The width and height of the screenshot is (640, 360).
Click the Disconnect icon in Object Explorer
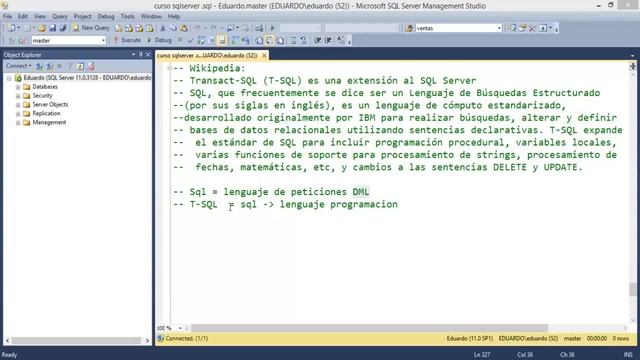49,66
